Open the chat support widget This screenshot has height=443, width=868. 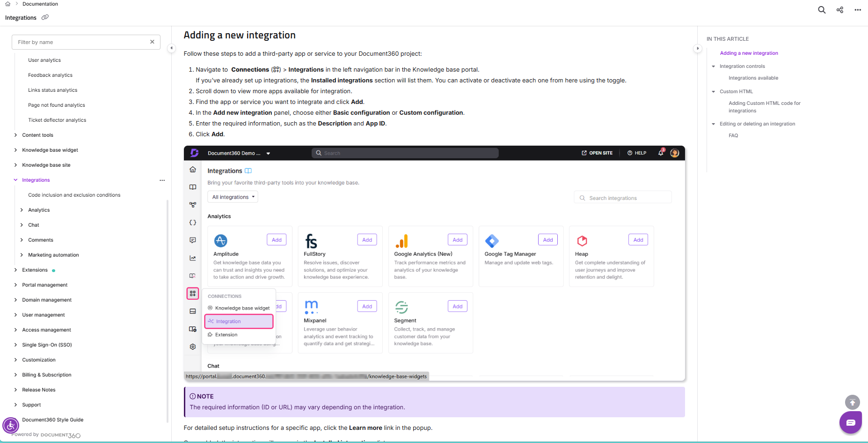click(x=851, y=423)
